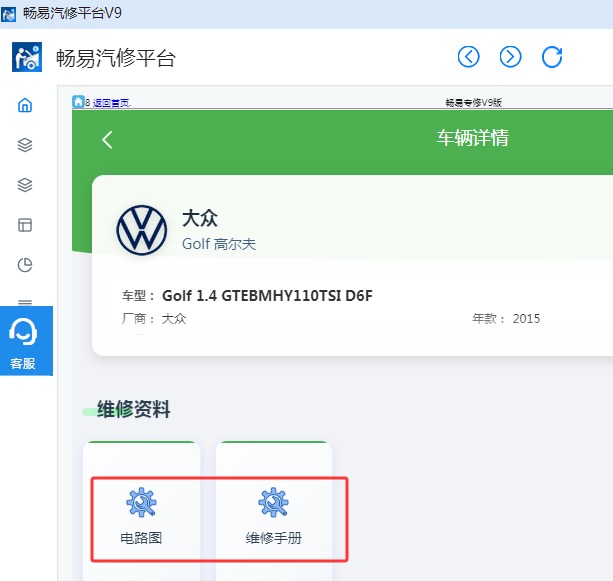Viewport: 613px width, 581px height.
Task: Open the pie chart icon in sidebar
Action: pyautogui.click(x=25, y=265)
